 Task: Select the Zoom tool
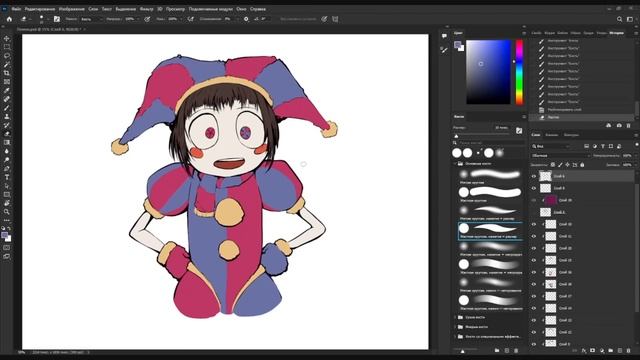(x=7, y=212)
